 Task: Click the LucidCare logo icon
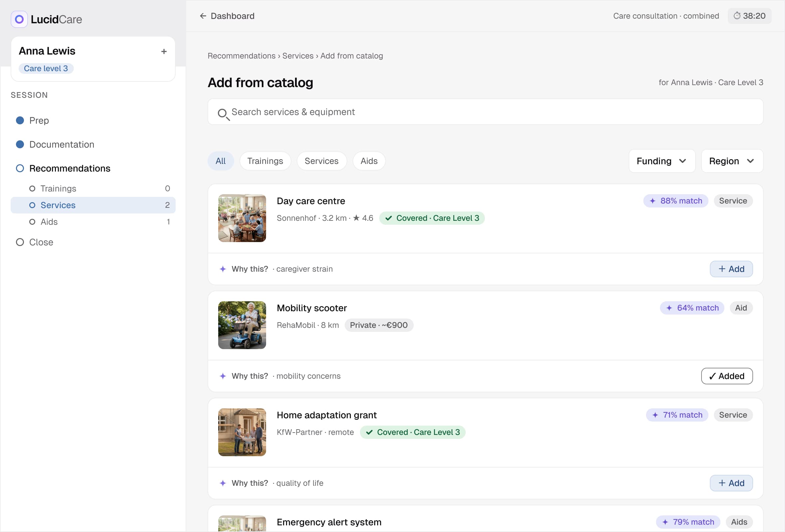point(19,19)
